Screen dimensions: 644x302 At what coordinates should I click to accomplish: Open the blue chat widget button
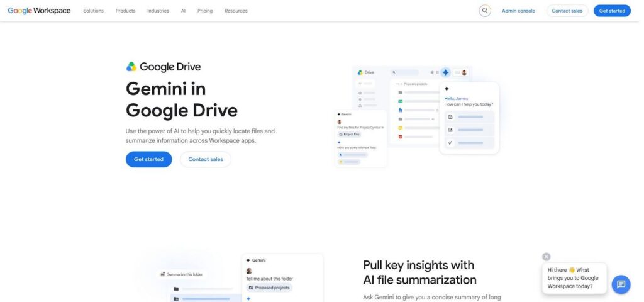click(621, 284)
